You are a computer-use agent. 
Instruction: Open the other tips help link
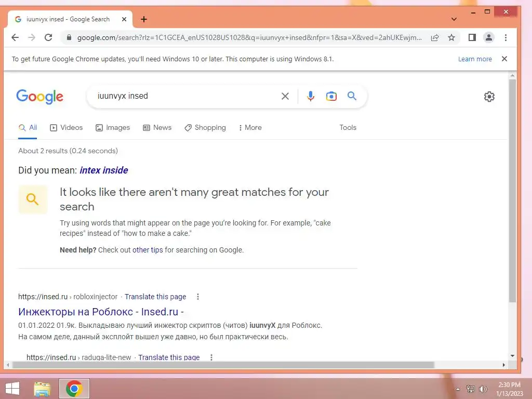pyautogui.click(x=148, y=250)
